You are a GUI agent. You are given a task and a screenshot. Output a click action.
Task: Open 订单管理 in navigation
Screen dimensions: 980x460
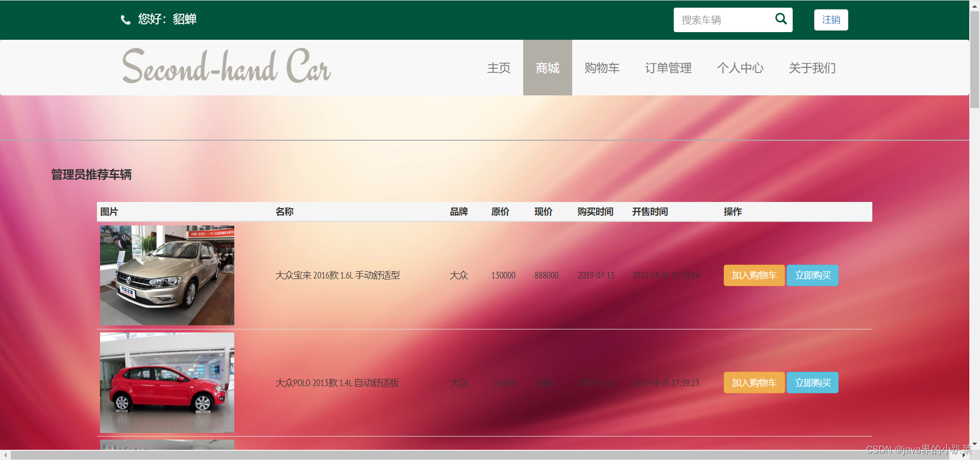[668, 68]
